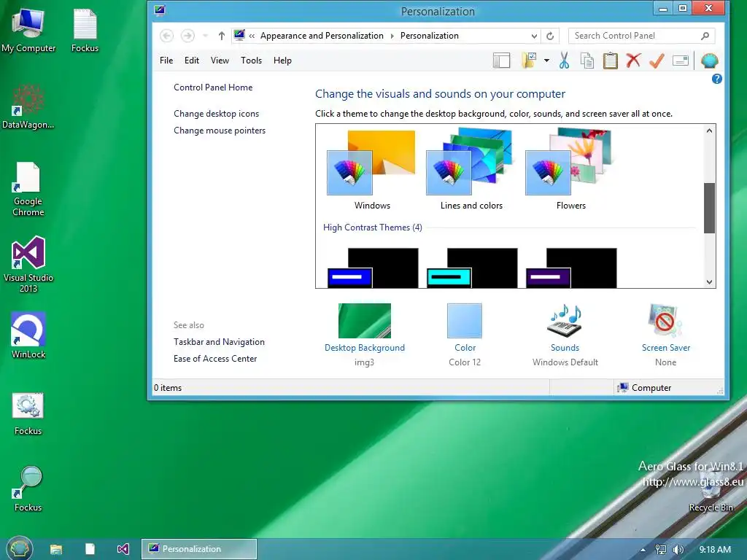Open File Explorer from taskbar
The image size is (747, 560).
(56, 549)
